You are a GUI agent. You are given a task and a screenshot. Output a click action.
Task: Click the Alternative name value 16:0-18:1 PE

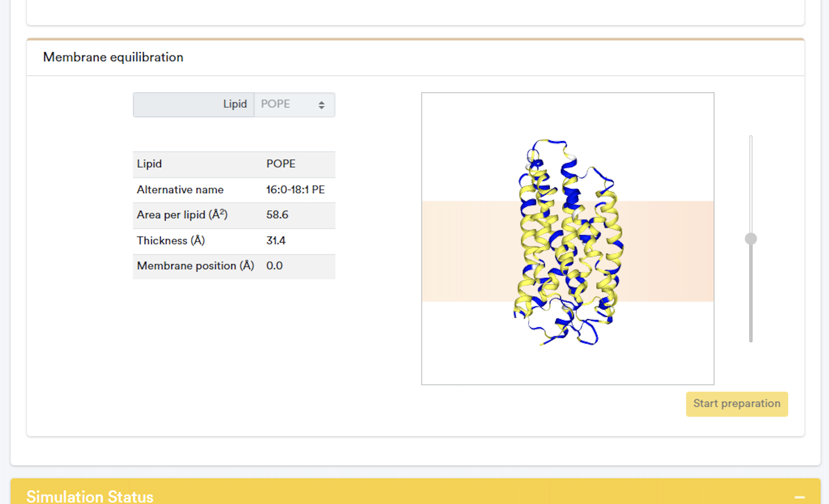[x=295, y=189]
